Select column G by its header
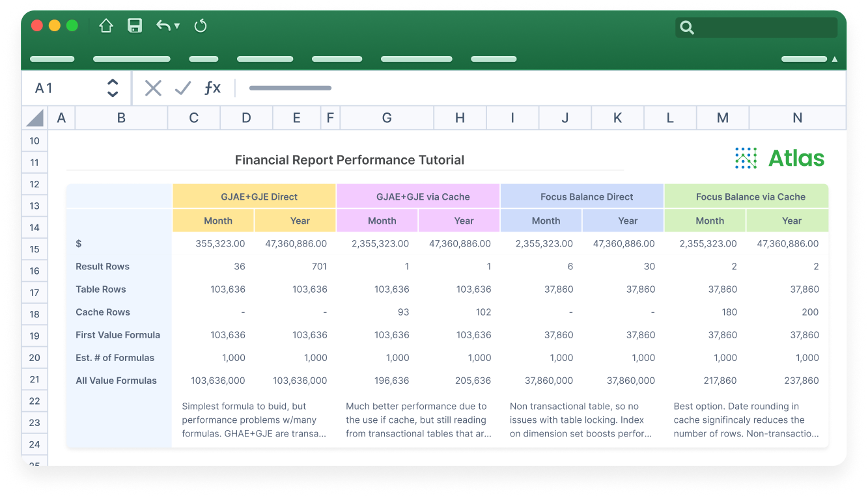 (386, 117)
